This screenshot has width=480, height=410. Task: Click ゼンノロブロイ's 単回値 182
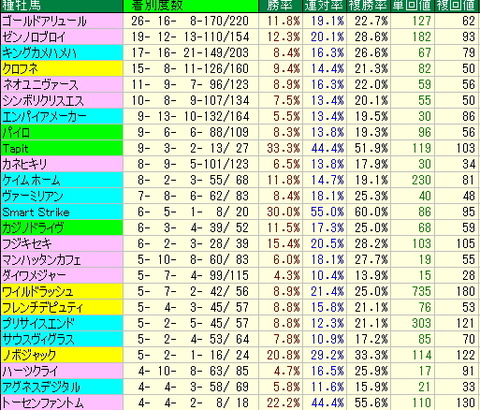coord(421,37)
